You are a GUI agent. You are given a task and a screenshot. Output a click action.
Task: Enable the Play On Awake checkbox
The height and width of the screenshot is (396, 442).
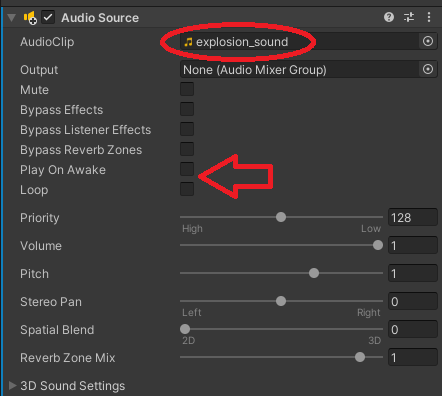click(187, 169)
